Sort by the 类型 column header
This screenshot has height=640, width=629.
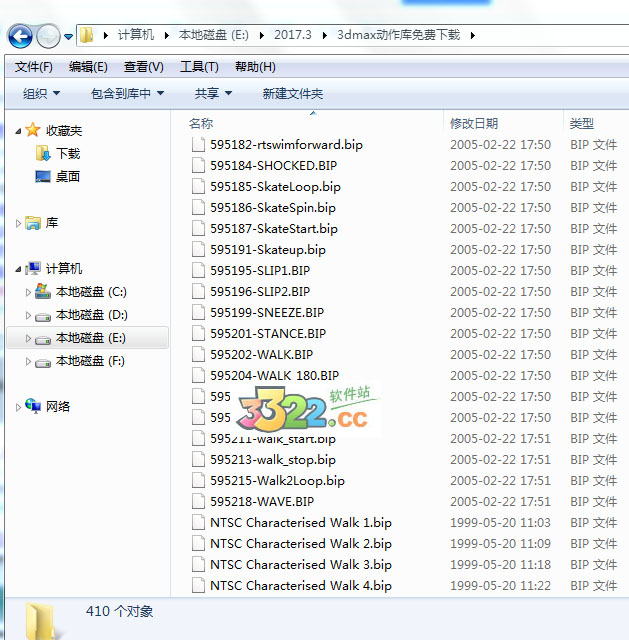pos(582,123)
